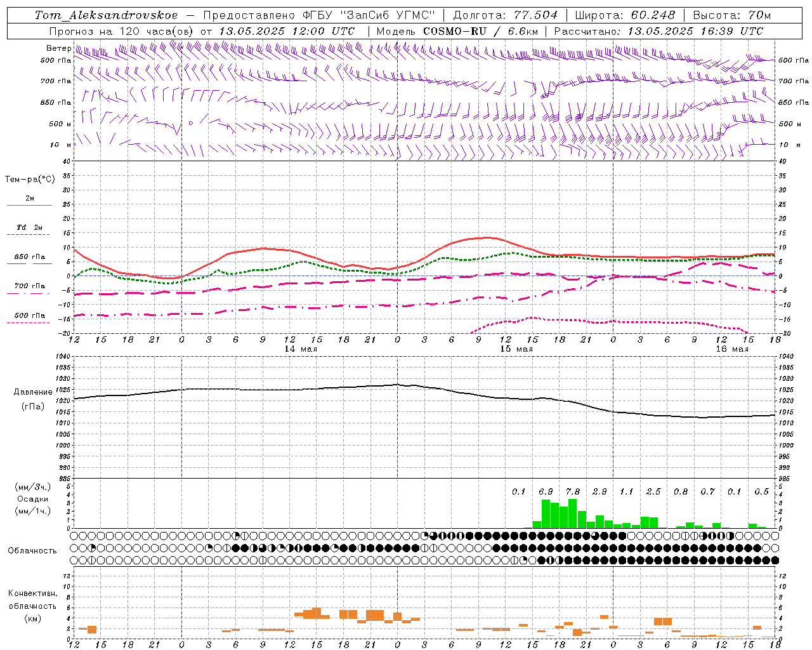The image size is (812, 650).
Task: Click the 15 мая date label
Action: click(x=516, y=349)
